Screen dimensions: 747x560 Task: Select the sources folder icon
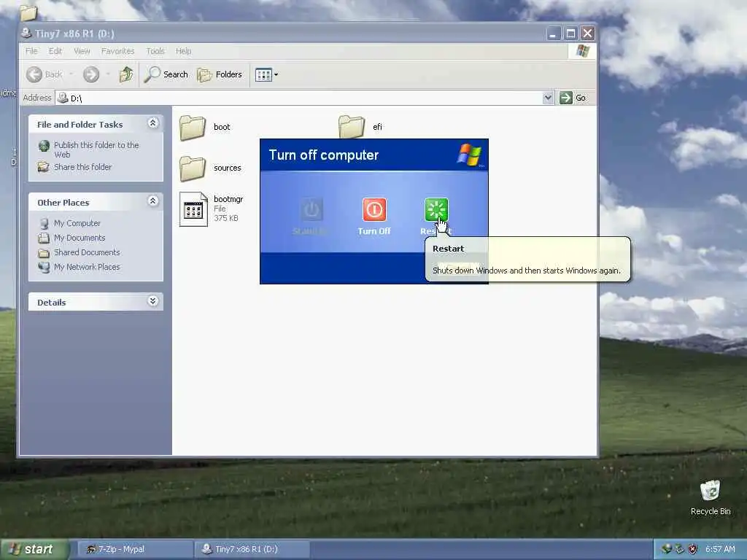(x=193, y=168)
